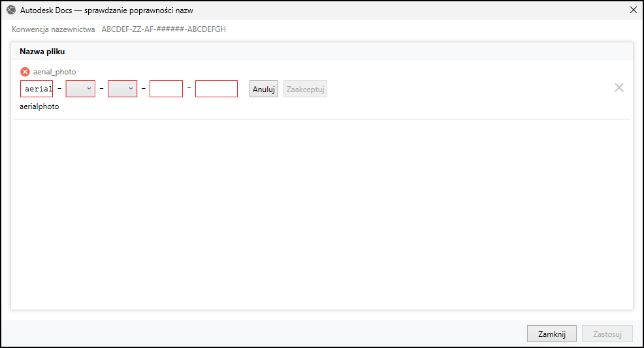The image size is (644, 348).
Task: Click the 'Nazwa pliku' column header
Action: click(42, 52)
